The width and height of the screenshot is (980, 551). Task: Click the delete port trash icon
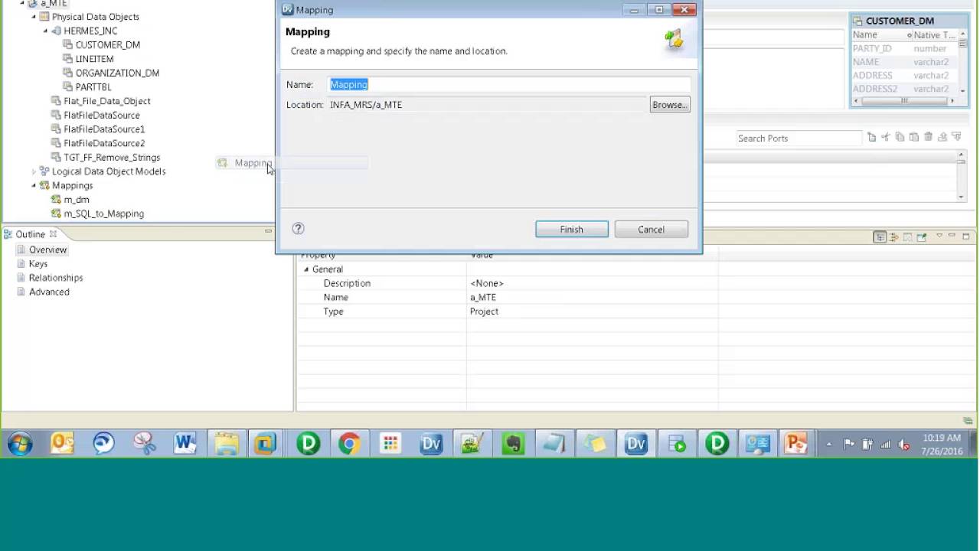pos(928,137)
